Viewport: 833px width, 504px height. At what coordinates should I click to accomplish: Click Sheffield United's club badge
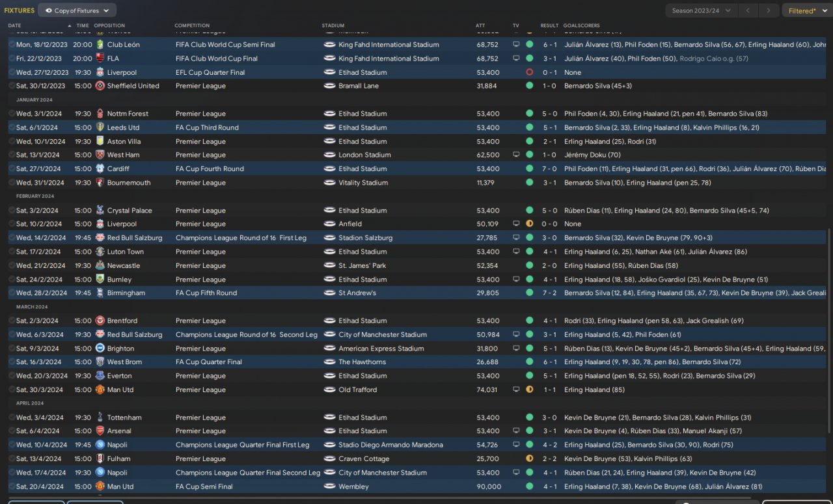(x=100, y=86)
